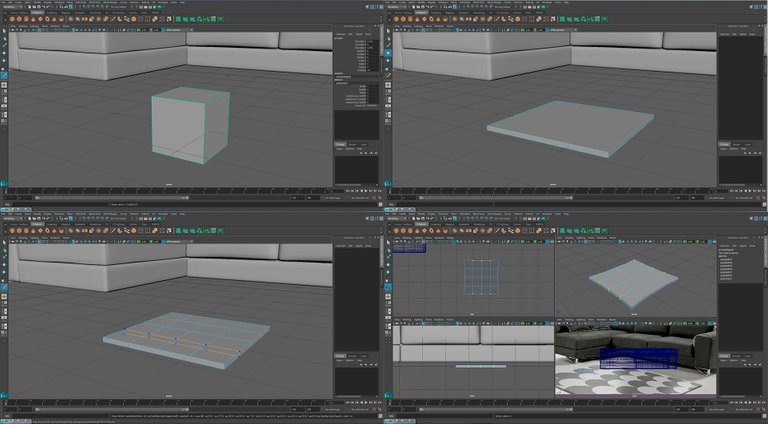
Task: Activate Scale tool in flat-slab window toolbox
Action: pos(388,69)
